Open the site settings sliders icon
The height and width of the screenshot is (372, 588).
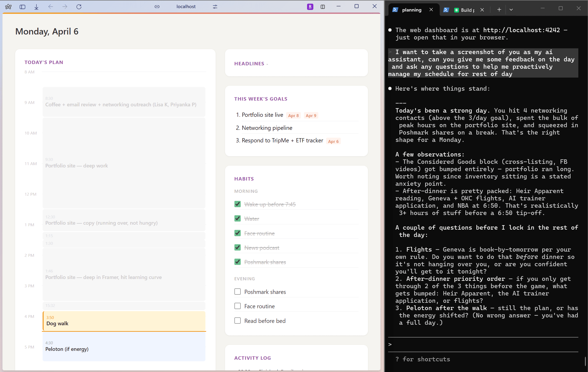tap(215, 7)
